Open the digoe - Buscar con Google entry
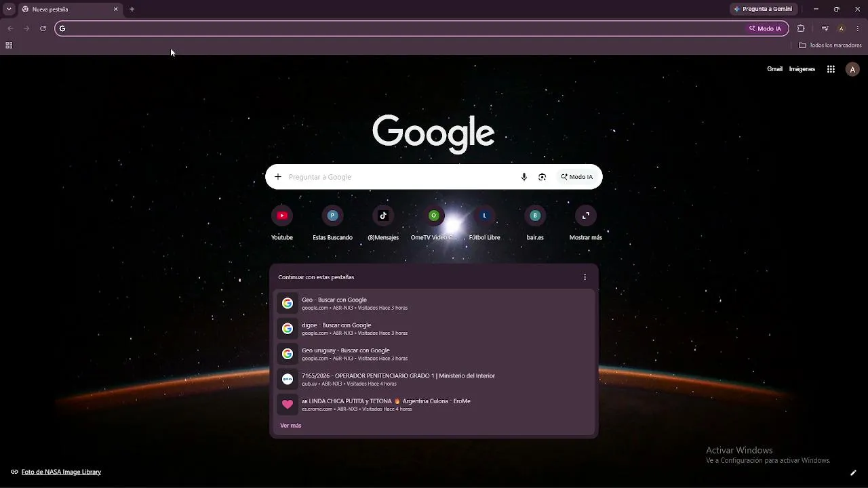This screenshot has width=868, height=488. pyautogui.click(x=434, y=329)
